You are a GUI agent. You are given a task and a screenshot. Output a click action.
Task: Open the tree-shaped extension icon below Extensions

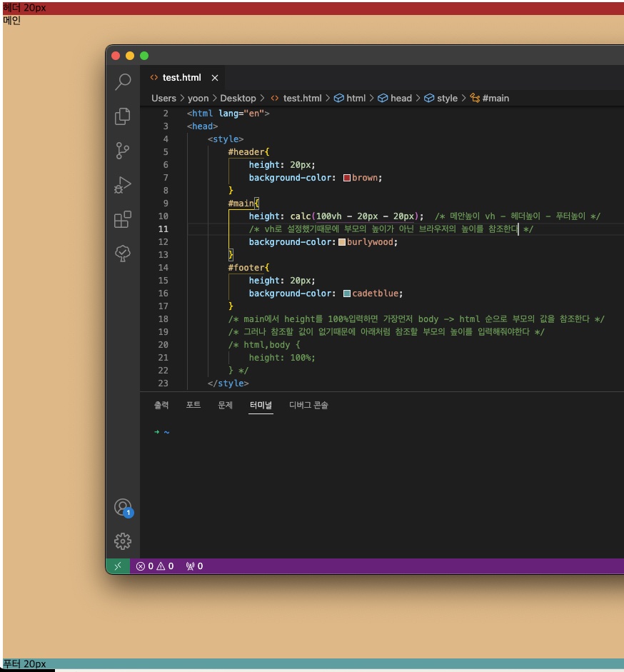[123, 254]
